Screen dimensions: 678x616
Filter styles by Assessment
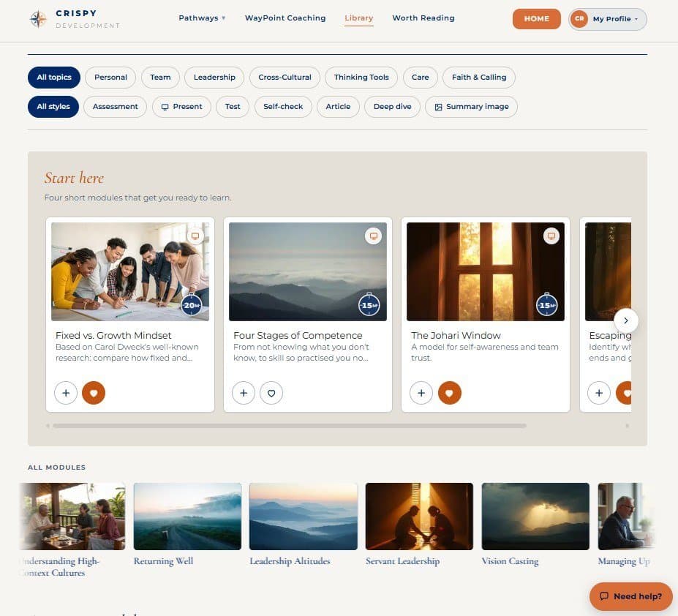tap(115, 107)
